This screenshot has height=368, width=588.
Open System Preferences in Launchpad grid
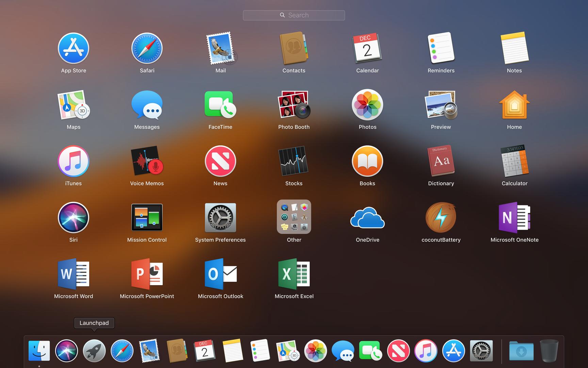tap(220, 217)
